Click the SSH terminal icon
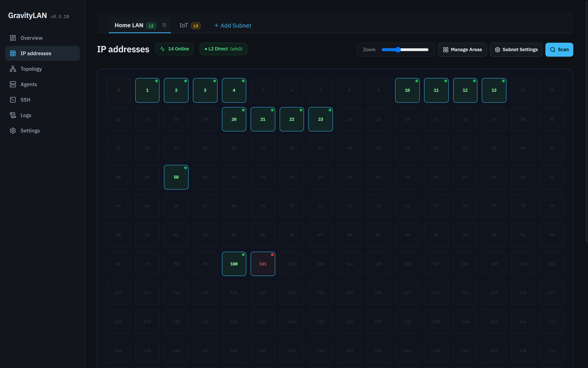This screenshot has width=588, height=368. [13, 100]
